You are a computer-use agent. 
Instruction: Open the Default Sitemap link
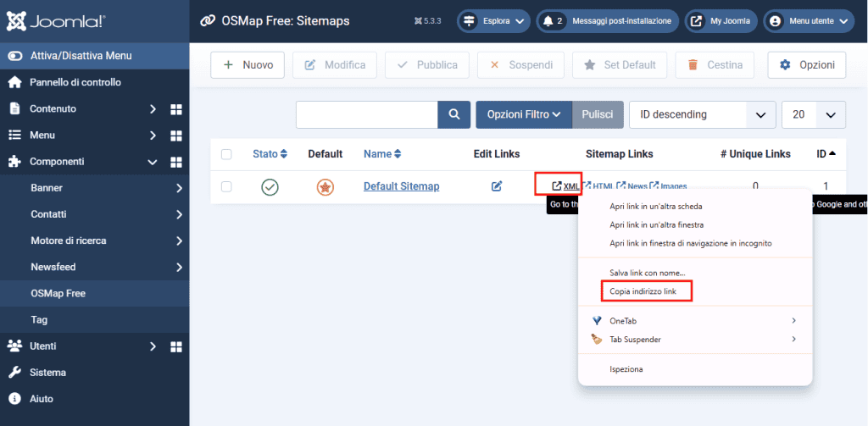click(401, 186)
